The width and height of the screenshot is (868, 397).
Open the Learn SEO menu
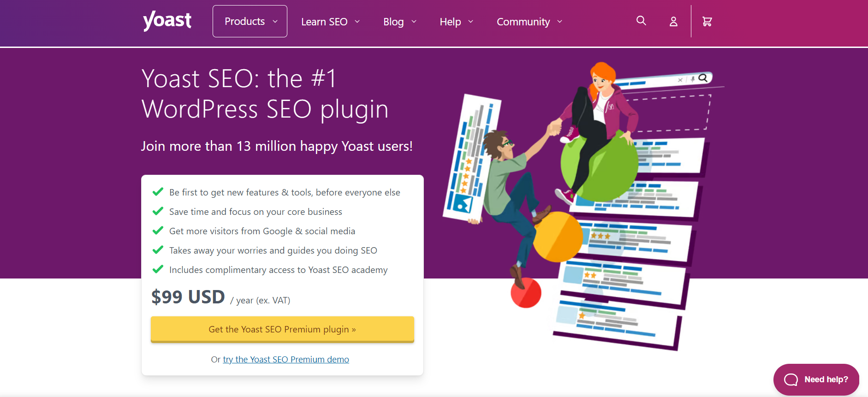(330, 22)
